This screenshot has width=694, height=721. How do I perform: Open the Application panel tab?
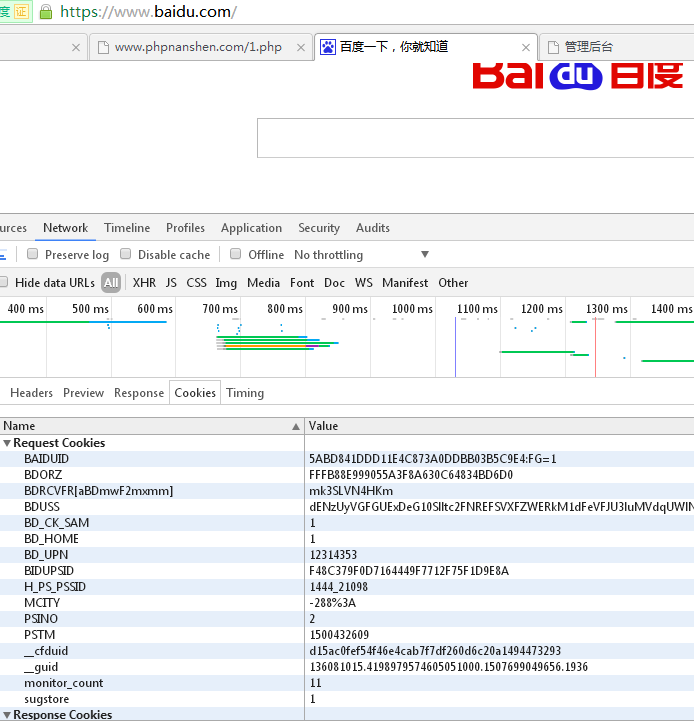(x=251, y=228)
